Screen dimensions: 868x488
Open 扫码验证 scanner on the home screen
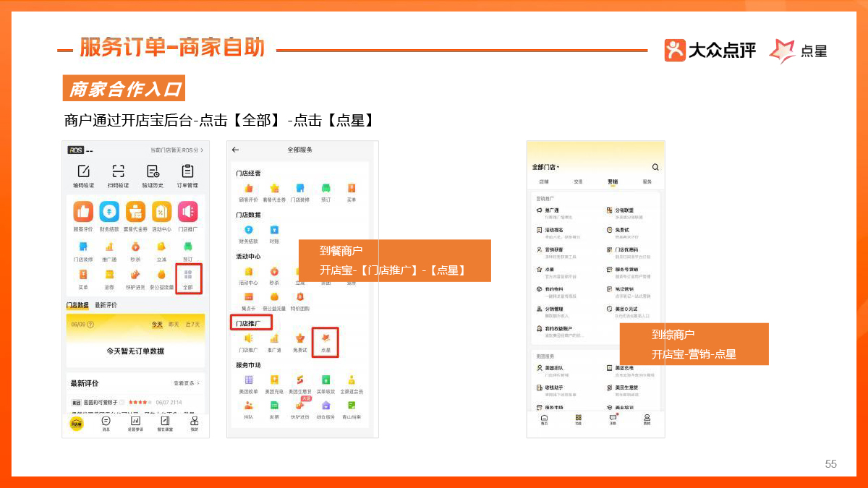point(117,175)
